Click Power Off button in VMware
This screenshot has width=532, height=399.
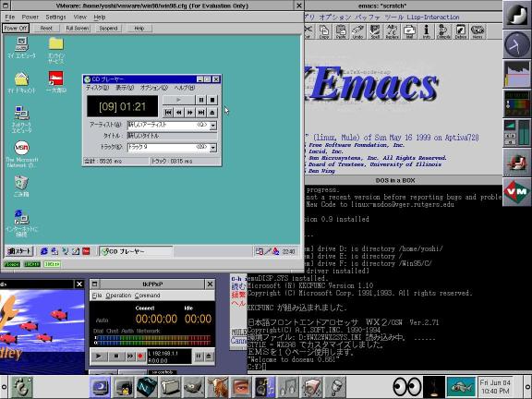click(x=16, y=28)
